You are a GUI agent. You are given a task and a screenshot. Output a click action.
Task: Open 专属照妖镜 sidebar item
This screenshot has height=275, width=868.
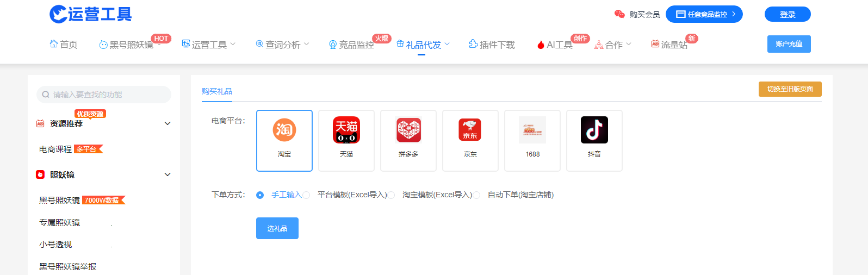pyautogui.click(x=59, y=222)
